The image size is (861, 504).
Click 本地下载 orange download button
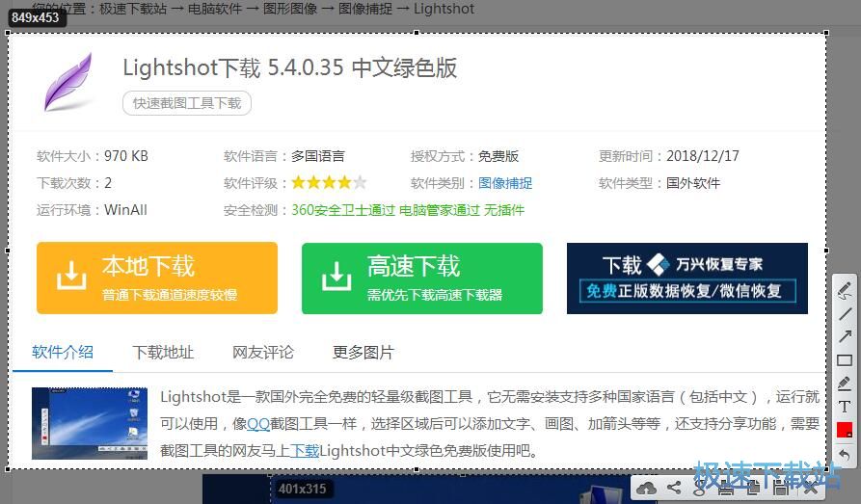157,279
